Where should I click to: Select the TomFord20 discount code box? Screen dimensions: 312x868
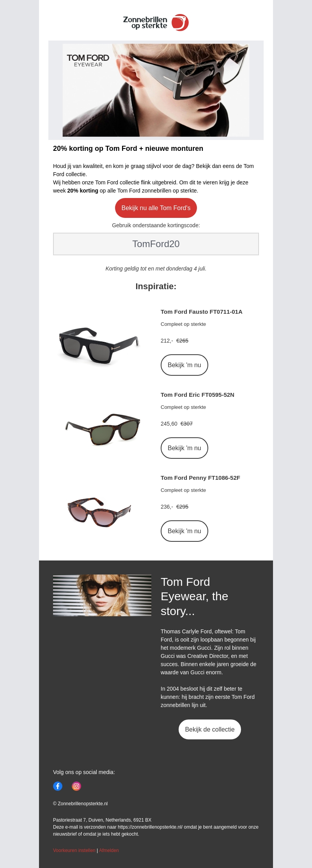coord(156,244)
